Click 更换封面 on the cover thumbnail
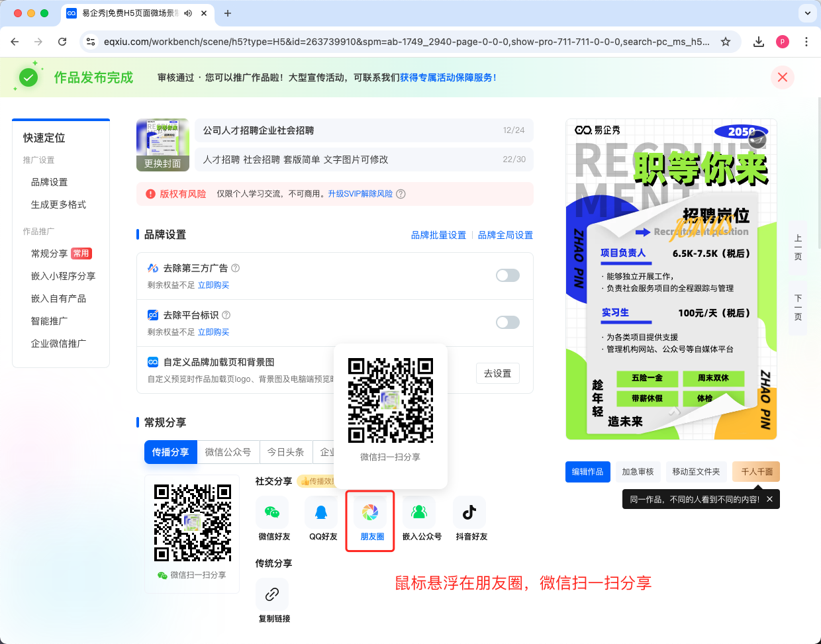This screenshot has width=821, height=644. click(x=162, y=163)
